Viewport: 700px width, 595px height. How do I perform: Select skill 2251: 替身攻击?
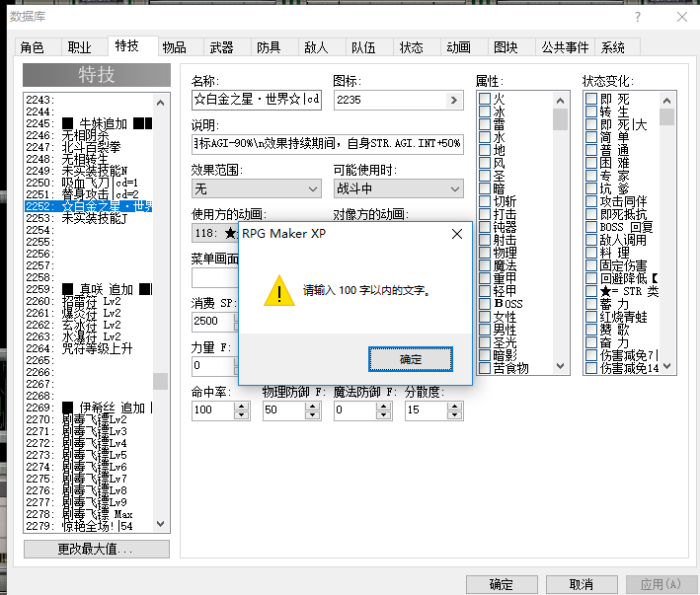tap(89, 194)
